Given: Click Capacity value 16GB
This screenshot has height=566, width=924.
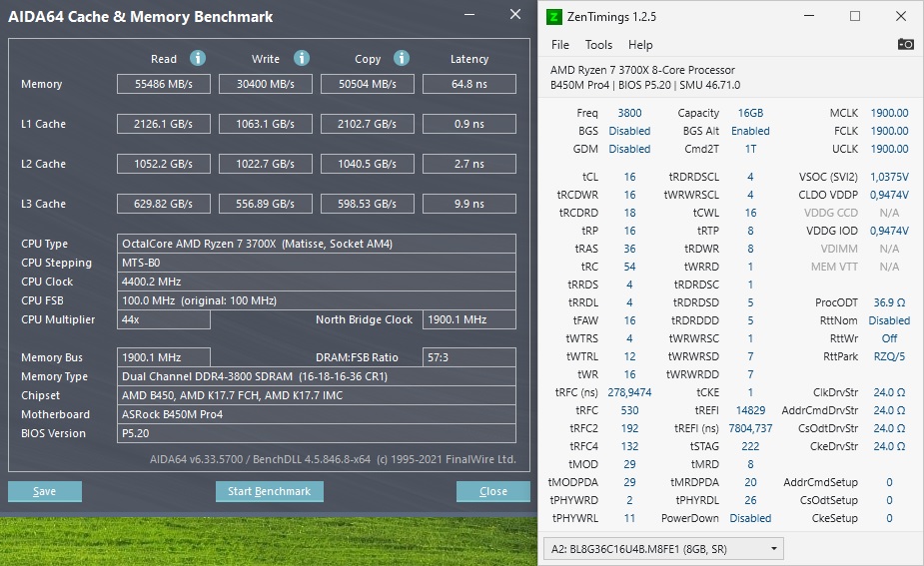Looking at the screenshot, I should pyautogui.click(x=750, y=113).
